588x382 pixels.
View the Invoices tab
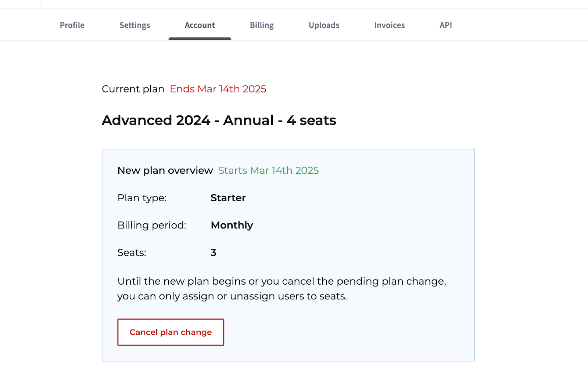pyautogui.click(x=389, y=25)
